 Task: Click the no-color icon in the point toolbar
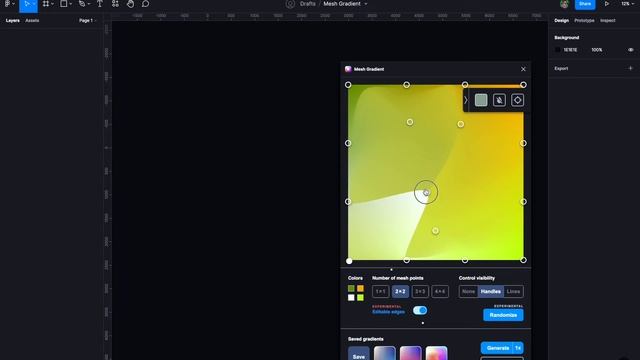[499, 100]
